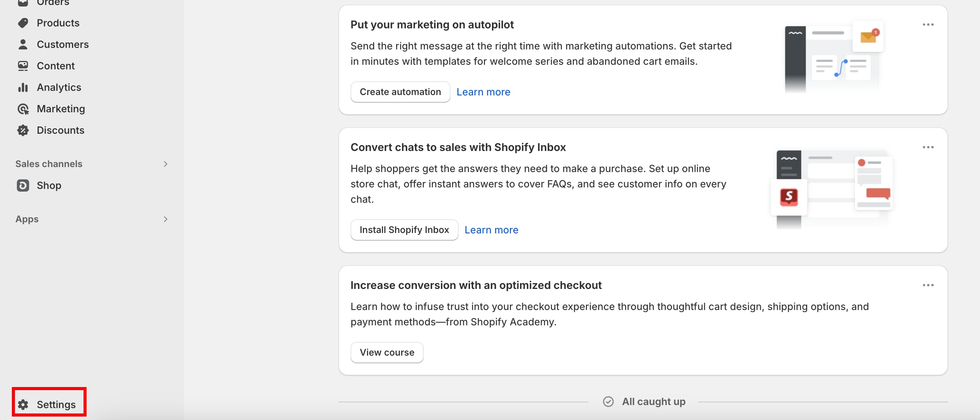The width and height of the screenshot is (980, 420).
Task: Expand the Apps section
Action: [x=165, y=219]
